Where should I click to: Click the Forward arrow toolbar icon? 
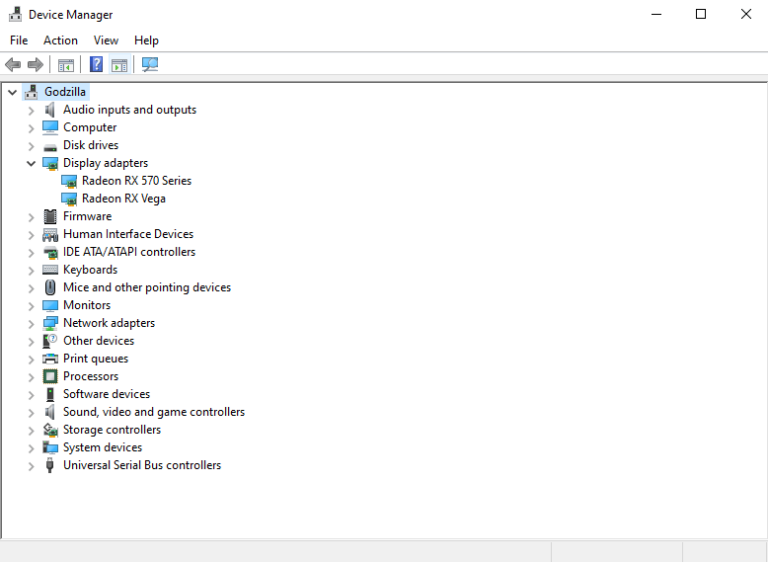pyautogui.click(x=35, y=64)
